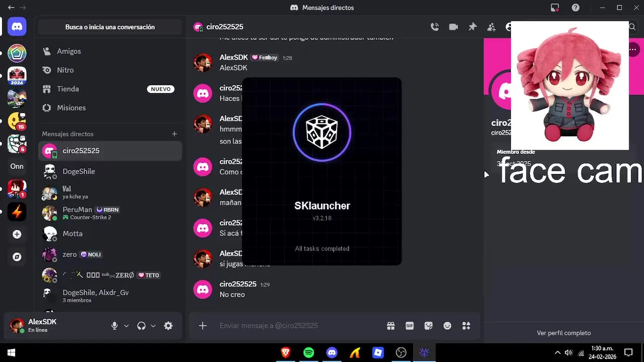
Task: Open Amigos friends page
Action: pyautogui.click(x=110, y=51)
